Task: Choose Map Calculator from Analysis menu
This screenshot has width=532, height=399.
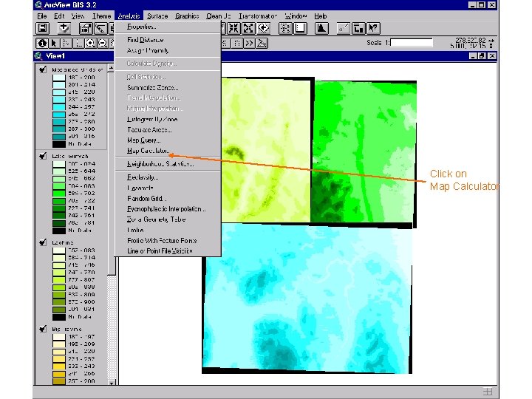Action: click(148, 151)
